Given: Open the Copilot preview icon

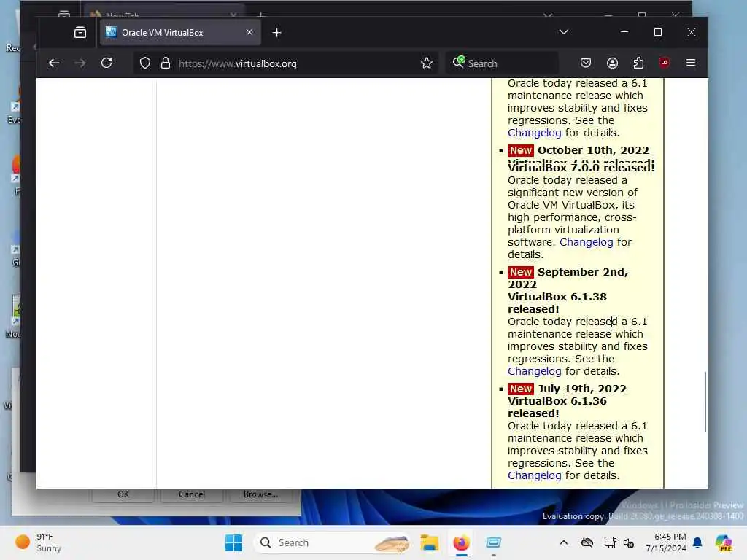Looking at the screenshot, I should (724, 542).
